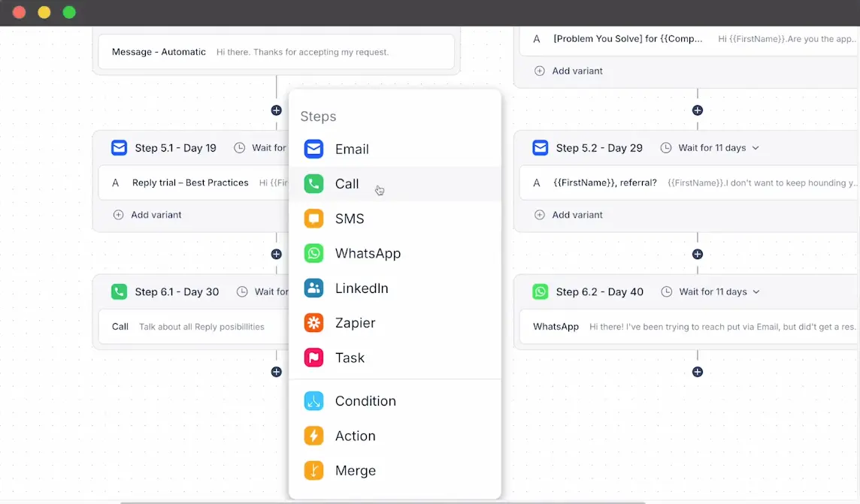Select the Task flag icon
The image size is (860, 504).
pos(313,358)
